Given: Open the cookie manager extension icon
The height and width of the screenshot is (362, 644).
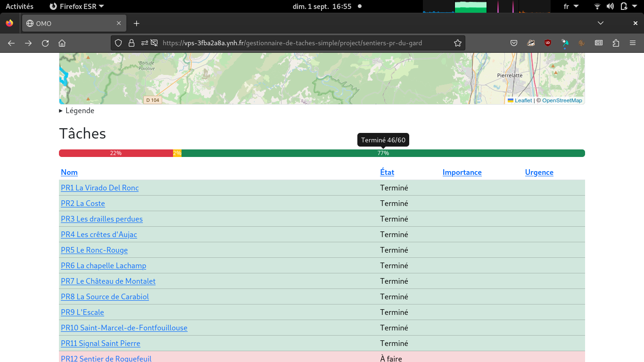Looking at the screenshot, I should coord(582,43).
